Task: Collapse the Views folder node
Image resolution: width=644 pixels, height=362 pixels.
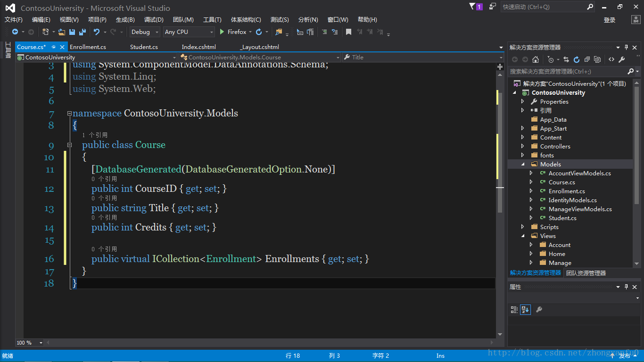Action: click(522, 236)
